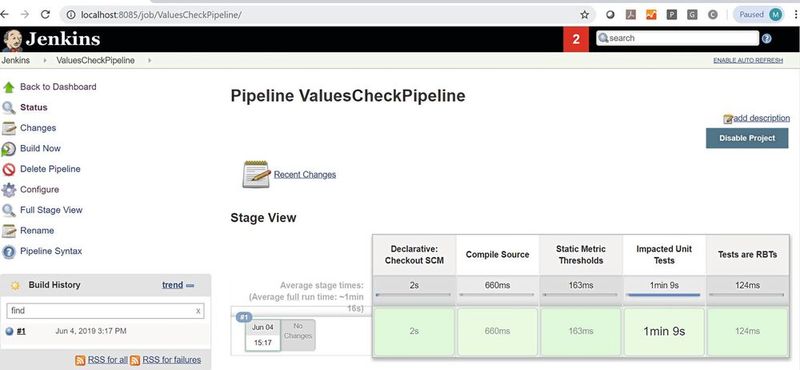Open Configure page
The height and width of the screenshot is (370, 800).
[40, 189]
